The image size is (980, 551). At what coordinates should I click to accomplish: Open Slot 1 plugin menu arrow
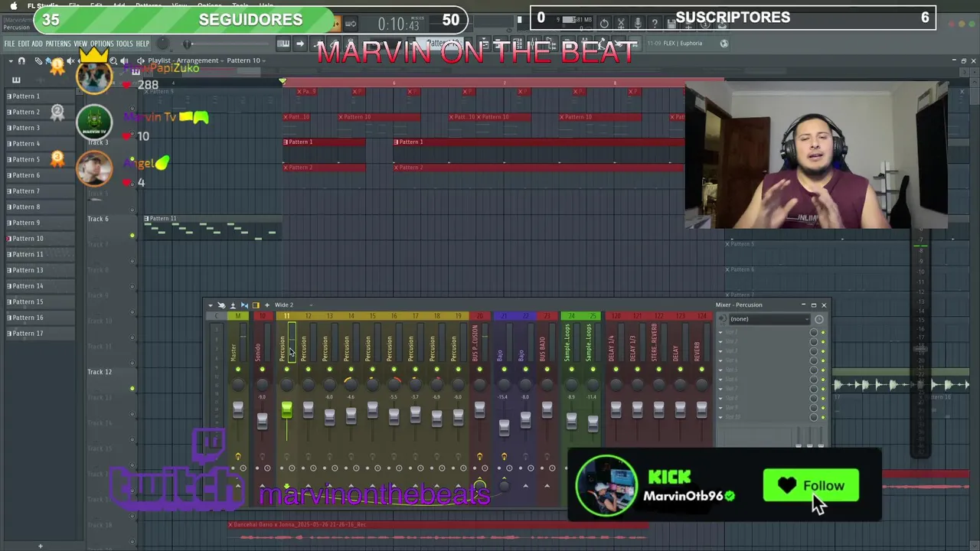[720, 332]
